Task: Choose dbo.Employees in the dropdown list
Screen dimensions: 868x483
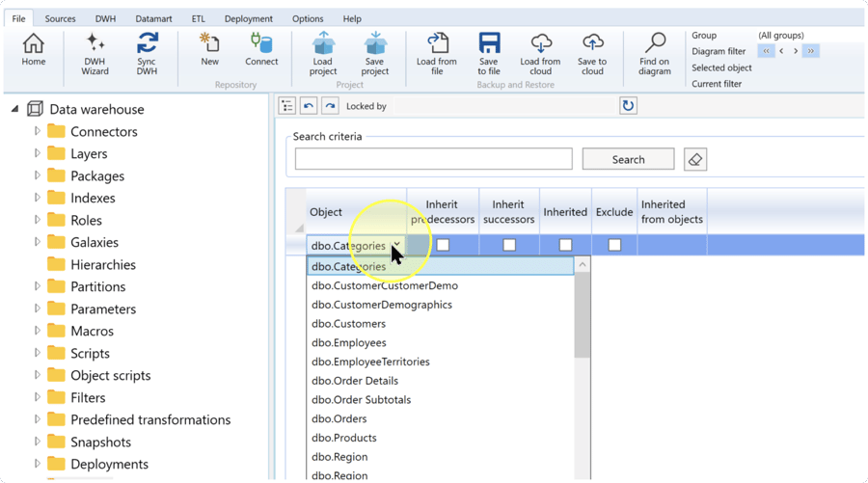Action: click(x=441, y=342)
